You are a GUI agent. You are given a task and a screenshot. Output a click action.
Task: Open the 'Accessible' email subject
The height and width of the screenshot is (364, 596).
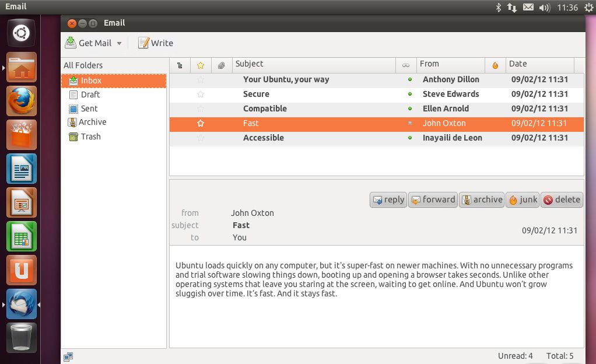tap(264, 138)
